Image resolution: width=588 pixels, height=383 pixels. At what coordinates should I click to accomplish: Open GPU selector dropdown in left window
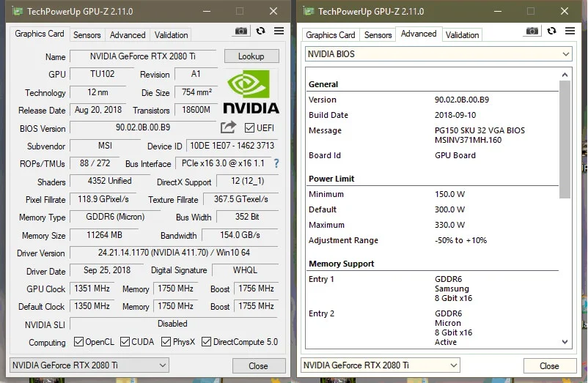(x=89, y=365)
